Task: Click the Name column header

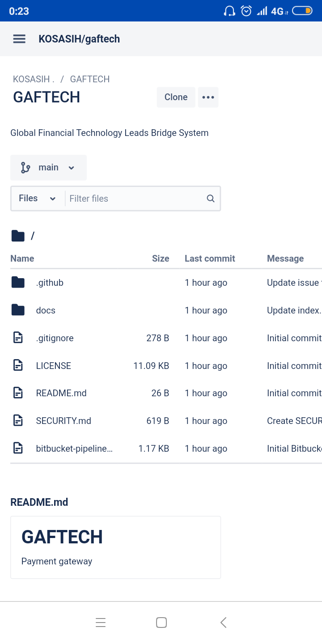Action: pos(22,258)
